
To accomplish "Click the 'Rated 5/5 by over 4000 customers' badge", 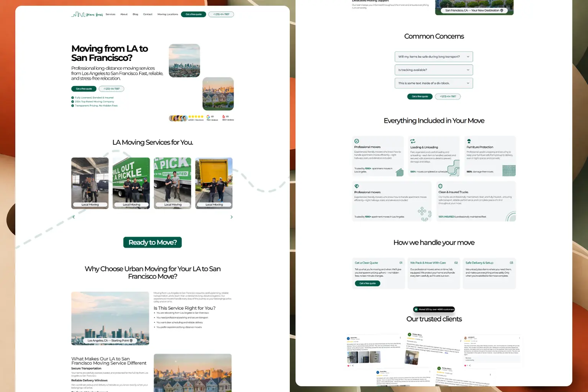I will coord(434,309).
